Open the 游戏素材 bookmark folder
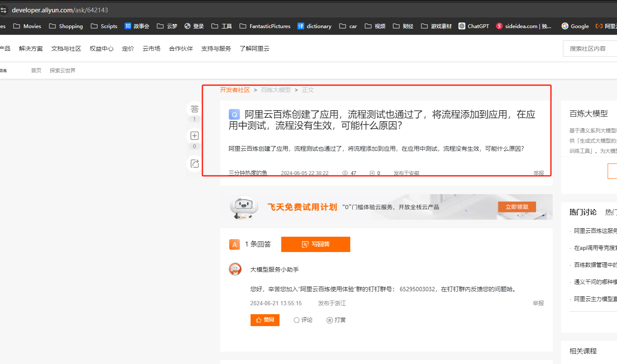The width and height of the screenshot is (617, 364). point(436,26)
